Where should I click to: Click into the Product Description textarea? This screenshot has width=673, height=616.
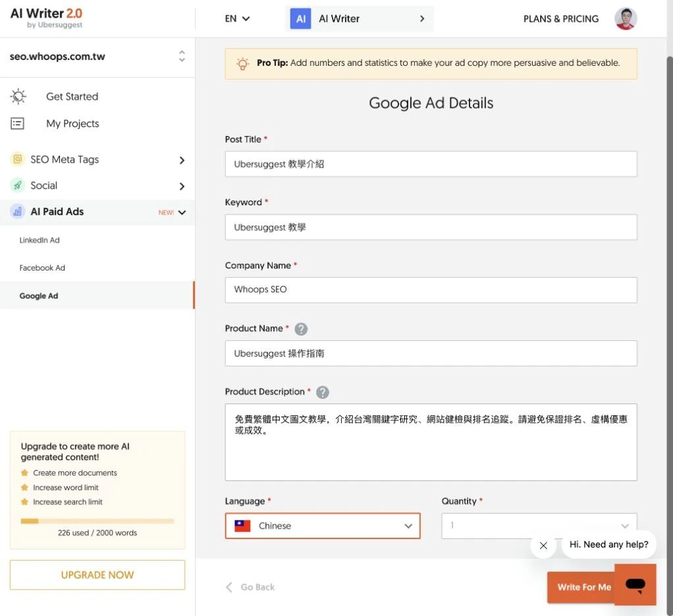click(431, 442)
